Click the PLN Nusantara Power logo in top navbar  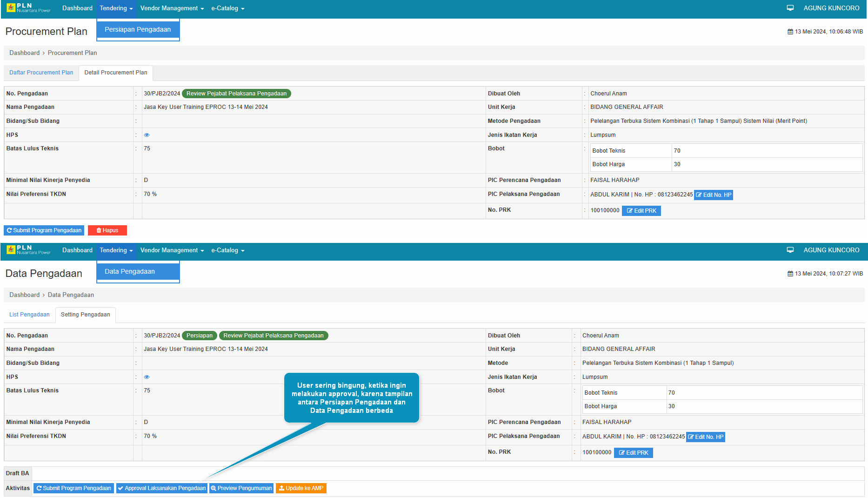[x=28, y=8]
